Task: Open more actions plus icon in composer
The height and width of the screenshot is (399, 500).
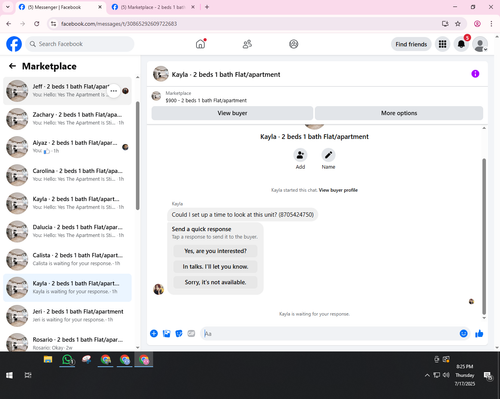Action: pyautogui.click(x=154, y=333)
